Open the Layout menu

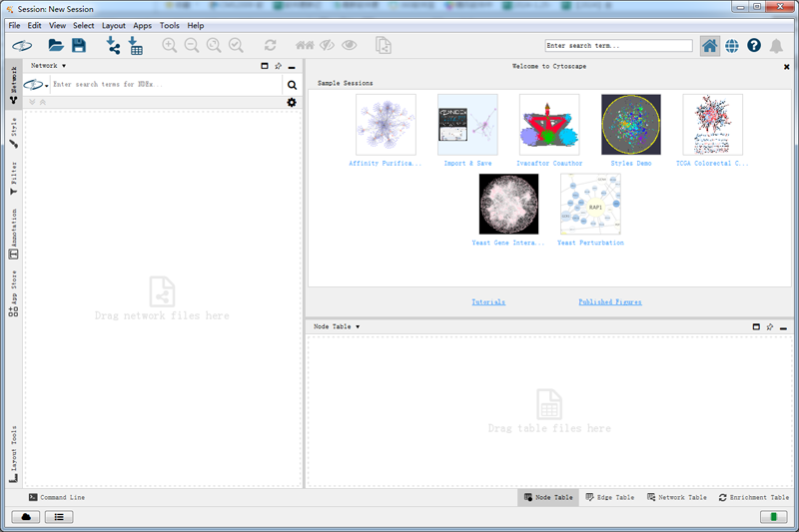click(114, 26)
